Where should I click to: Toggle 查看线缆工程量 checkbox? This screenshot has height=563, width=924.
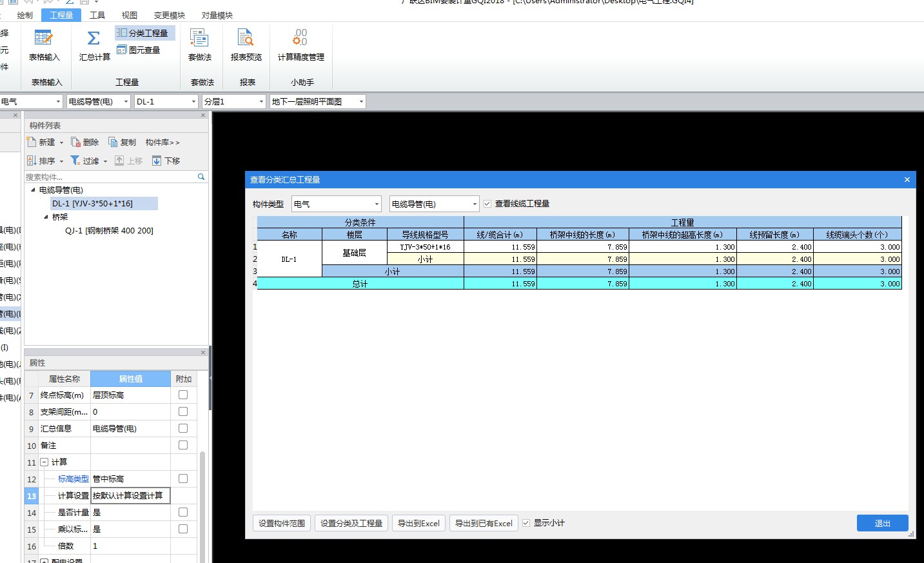(x=487, y=204)
